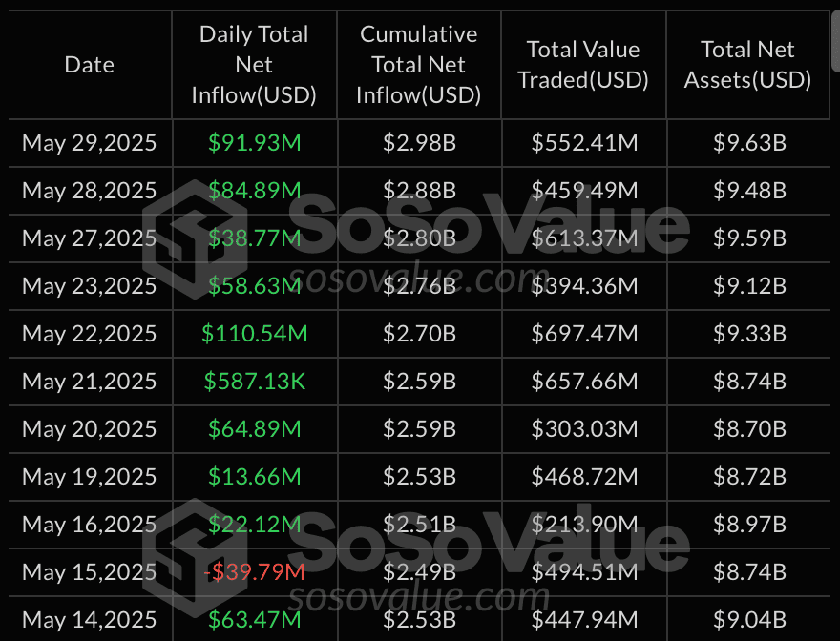840x641 pixels.
Task: Select the -$39.79M outflow value
Action: (x=255, y=572)
